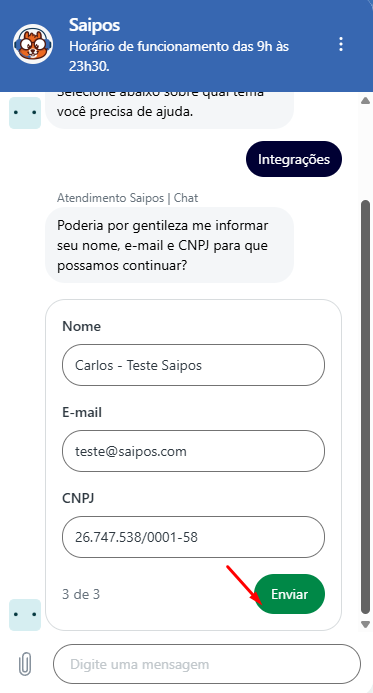Click the chat scrollbar thumb
The height and width of the screenshot is (693, 373).
[365, 407]
